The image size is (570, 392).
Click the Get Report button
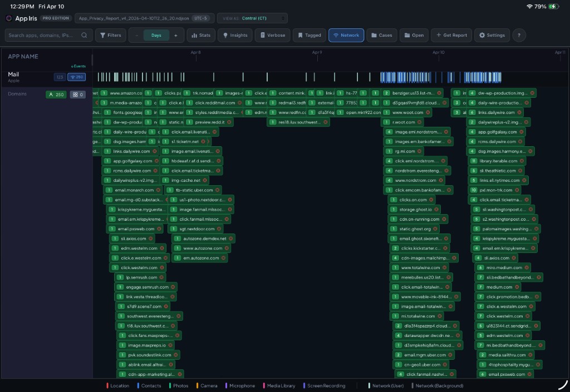(x=451, y=35)
